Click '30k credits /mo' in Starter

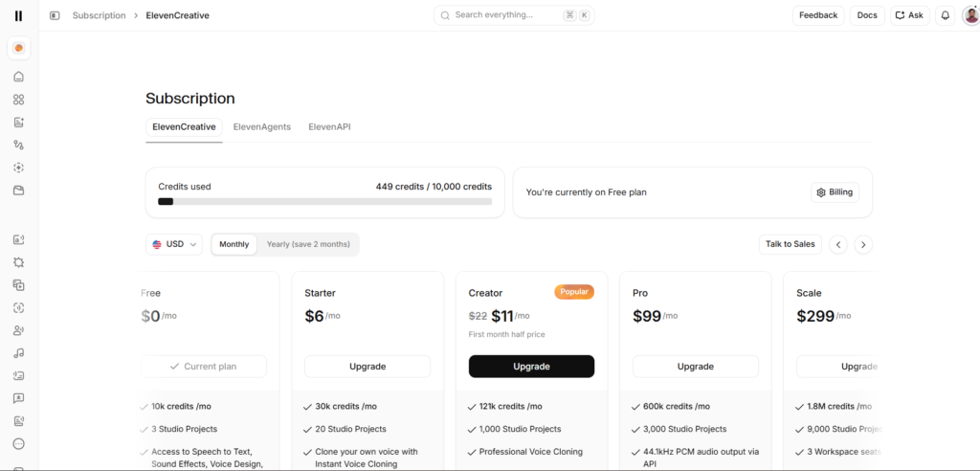point(346,407)
